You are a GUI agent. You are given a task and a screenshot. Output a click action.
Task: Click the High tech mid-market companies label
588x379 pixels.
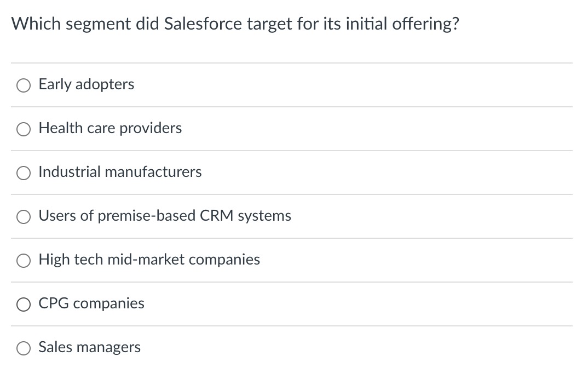click(x=149, y=260)
